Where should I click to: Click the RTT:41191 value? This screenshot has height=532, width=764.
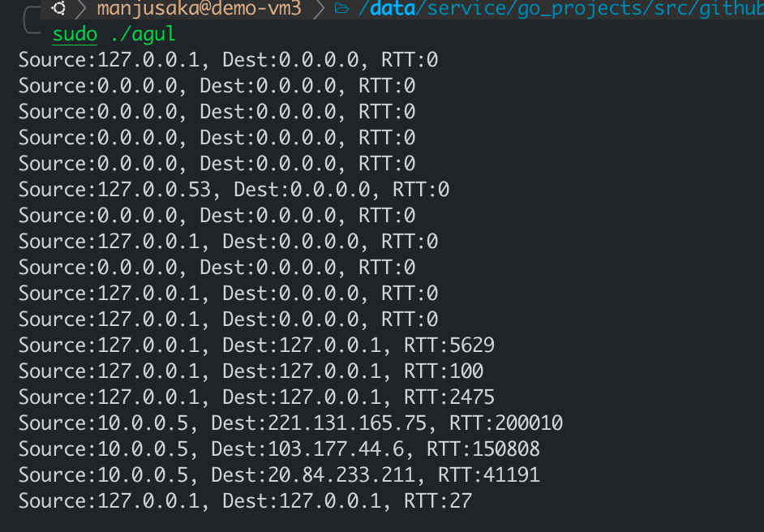point(490,475)
